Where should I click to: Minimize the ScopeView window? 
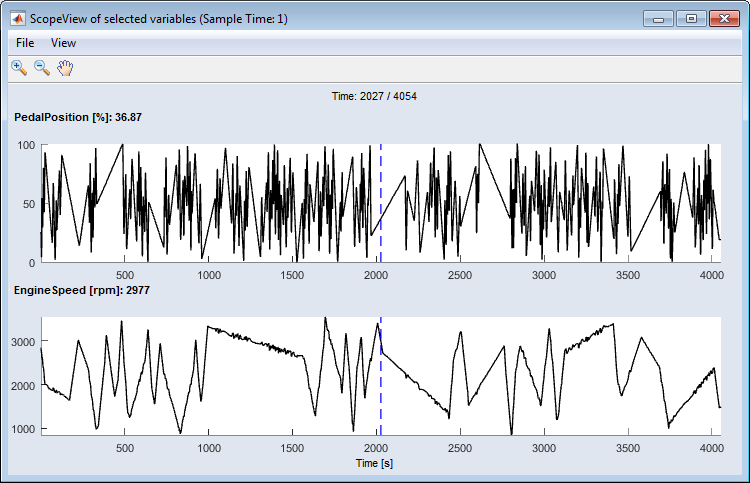click(657, 18)
